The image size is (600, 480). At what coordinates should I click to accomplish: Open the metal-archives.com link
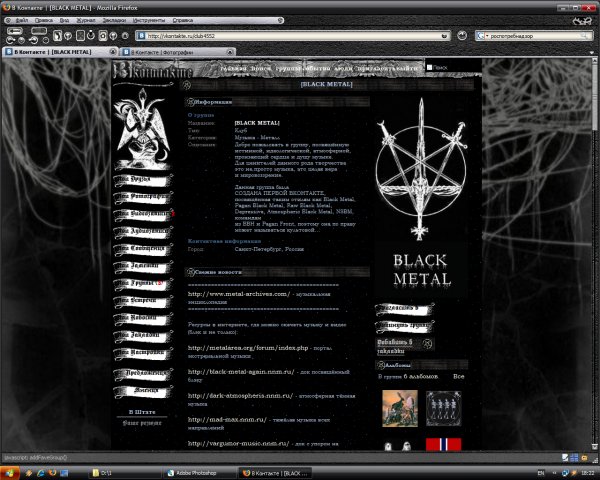point(239,294)
